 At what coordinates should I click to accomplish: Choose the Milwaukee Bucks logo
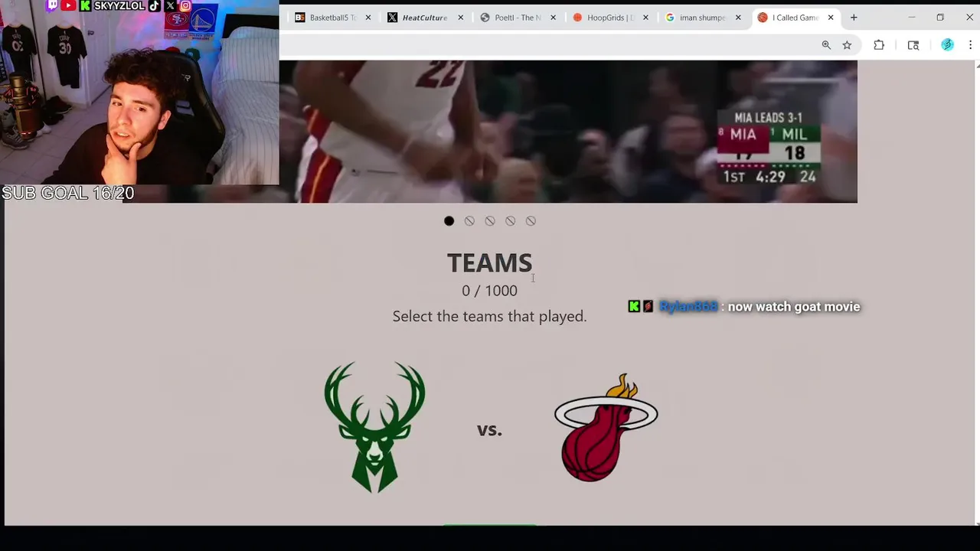point(374,427)
